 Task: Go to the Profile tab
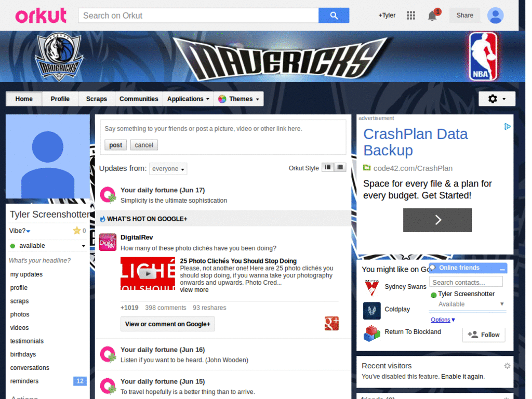pos(60,99)
